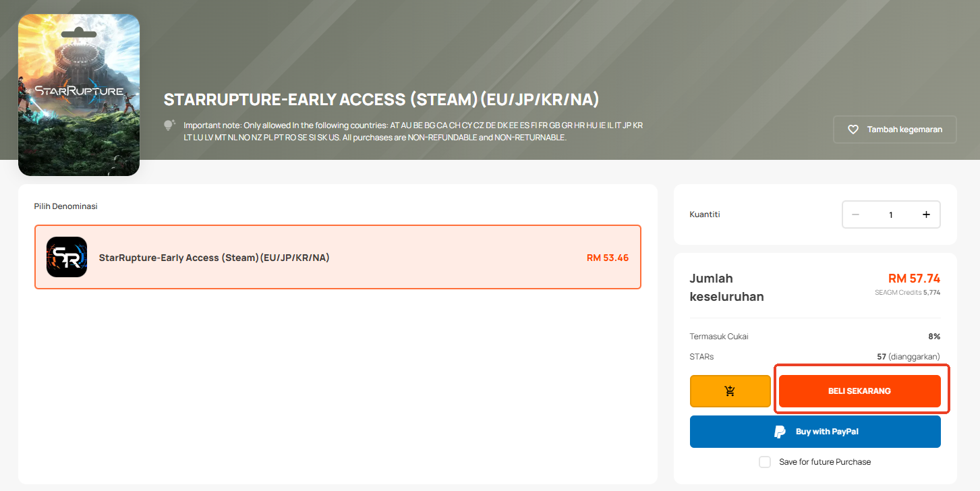Click the heart icon for favourites
The height and width of the screenshot is (491, 980).
point(853,129)
